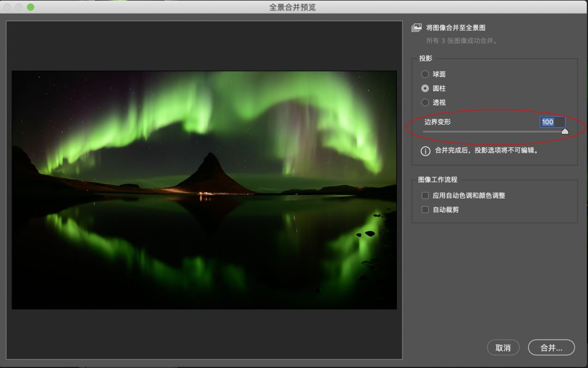588x368 pixels.
Task: Click the aurora panorama preview image
Action: (x=204, y=190)
